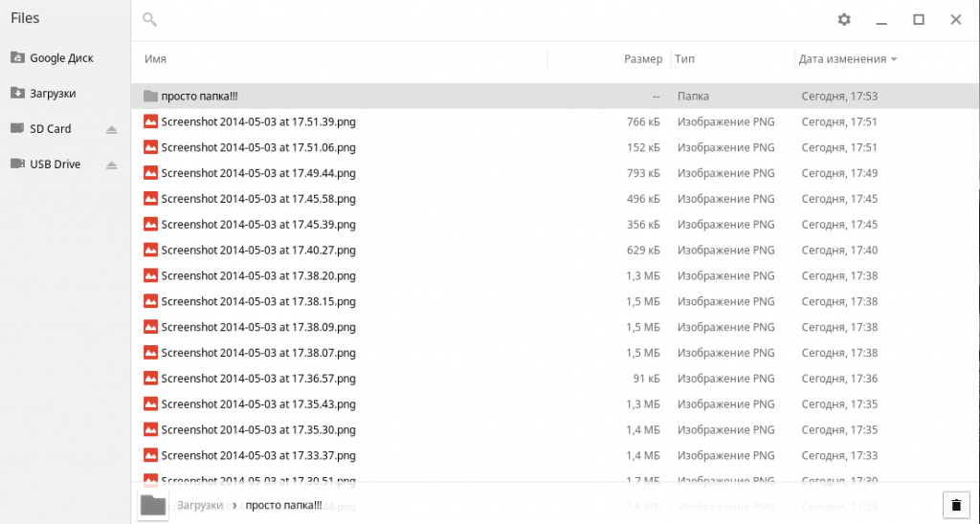Sort files by Размер column header
The height and width of the screenshot is (524, 980).
pos(642,59)
